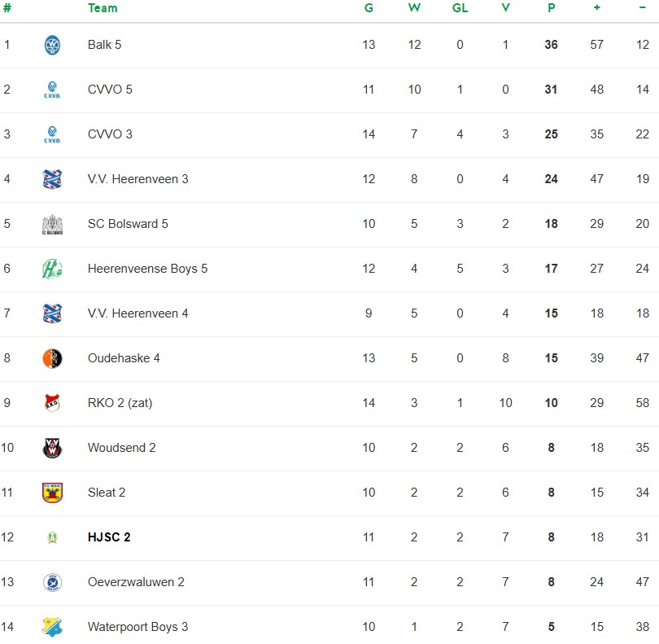
Task: Open the V.V. Heerenveen 4 team link
Action: pos(137,313)
